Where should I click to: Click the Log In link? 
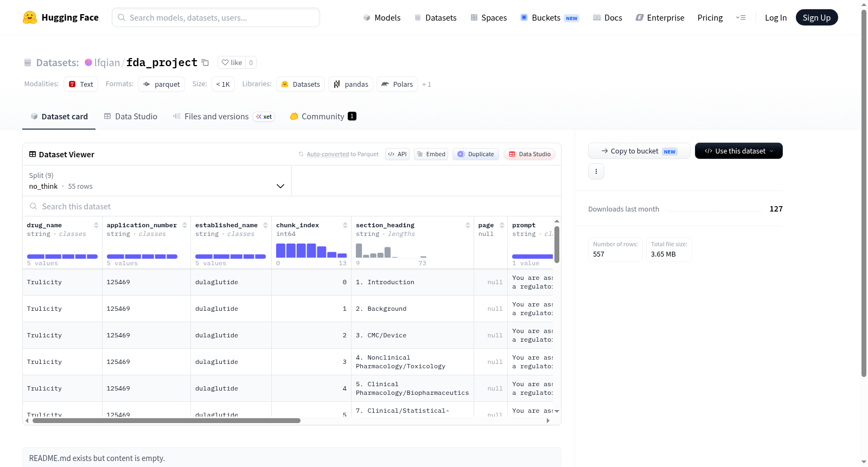(776, 17)
